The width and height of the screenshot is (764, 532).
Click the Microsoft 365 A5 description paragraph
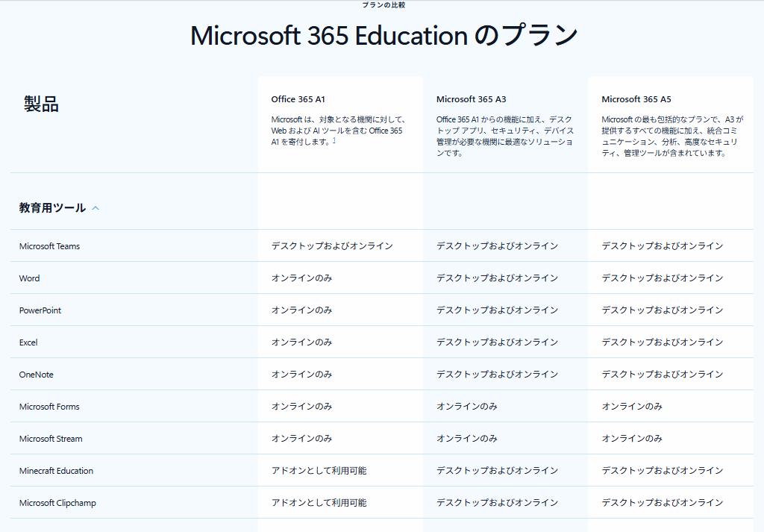coord(672,136)
